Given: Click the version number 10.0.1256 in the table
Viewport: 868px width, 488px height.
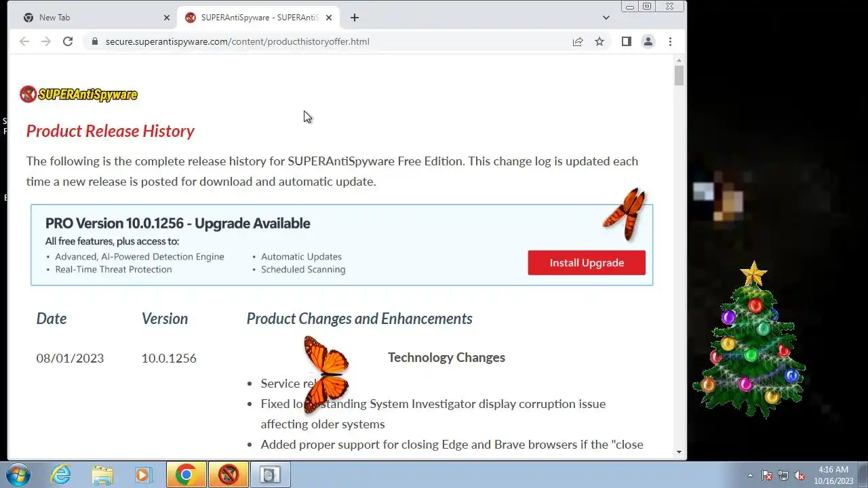Looking at the screenshot, I should pos(169,359).
